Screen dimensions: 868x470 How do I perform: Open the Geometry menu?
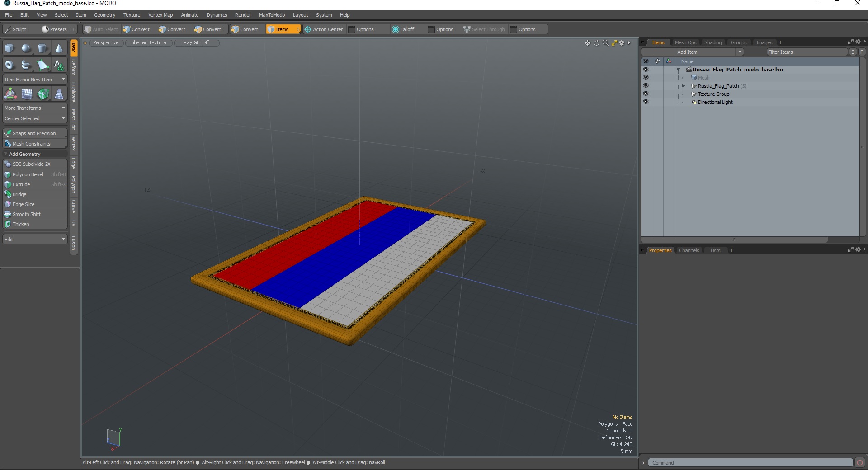click(104, 15)
